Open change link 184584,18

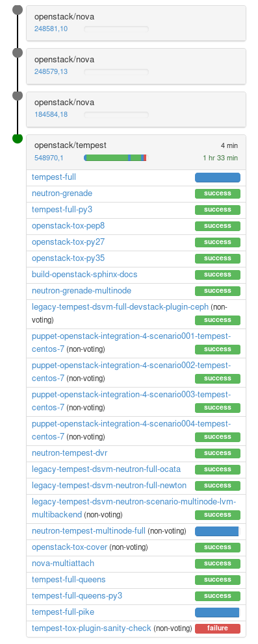click(51, 114)
